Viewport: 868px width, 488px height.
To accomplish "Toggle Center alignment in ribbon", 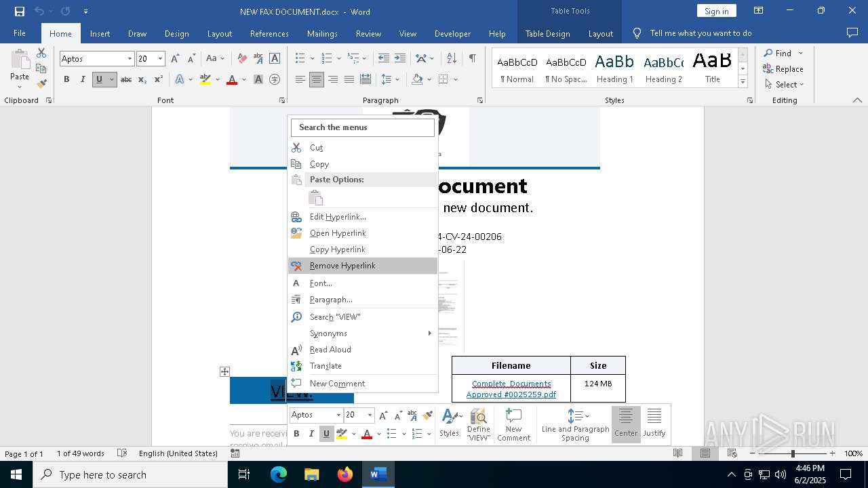I will [x=317, y=79].
